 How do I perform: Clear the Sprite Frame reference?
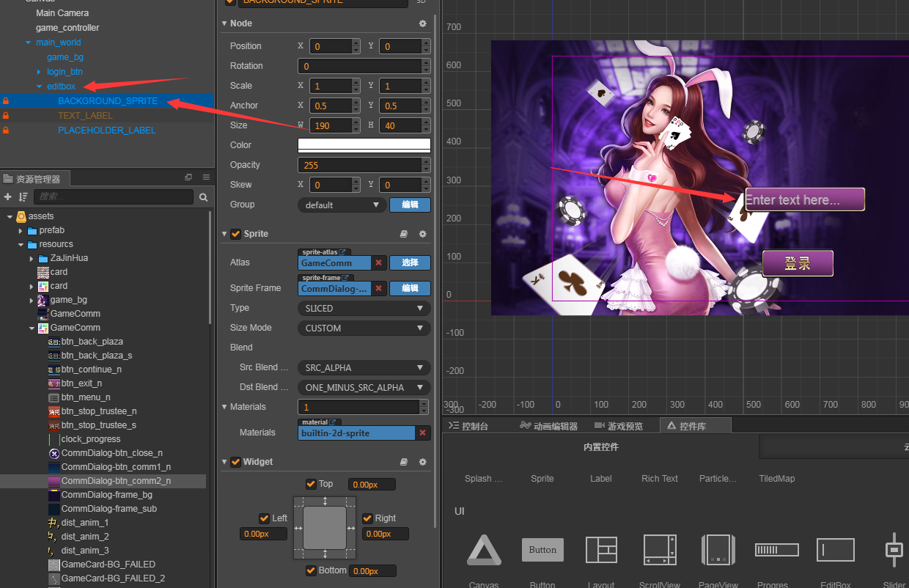(379, 288)
